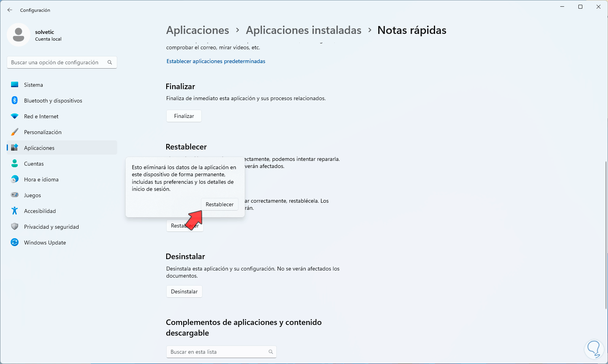The width and height of the screenshot is (608, 364).
Task: Click the Bluetooth icon in the sidebar
Action: 15,101
